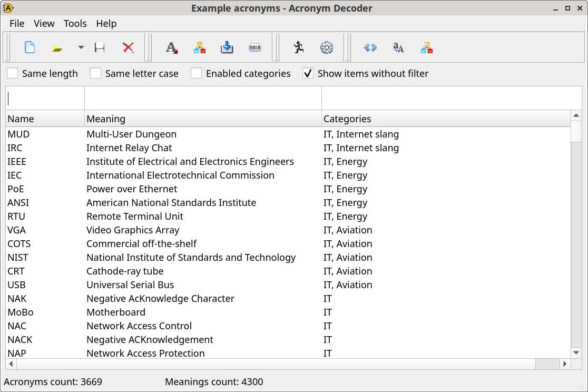Viewport: 588px width, 392px height.
Task: Click the categories hierarchy icon
Action: 199,47
